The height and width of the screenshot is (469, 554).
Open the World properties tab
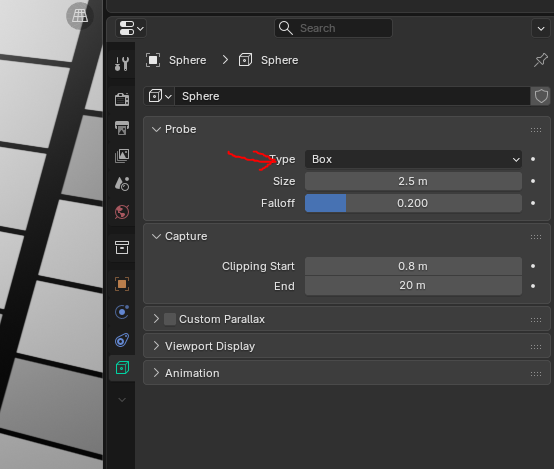pos(122,212)
